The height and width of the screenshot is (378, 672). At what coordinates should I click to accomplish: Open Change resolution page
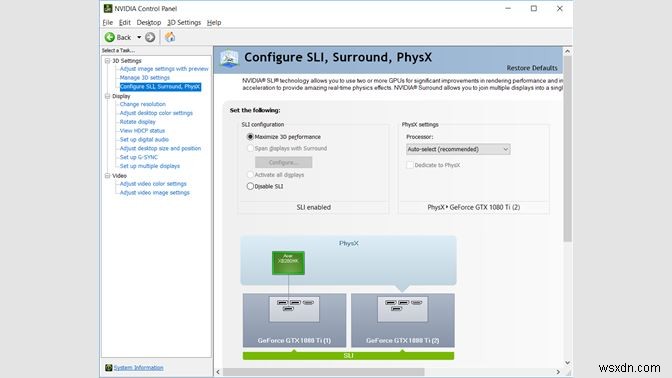coord(143,104)
